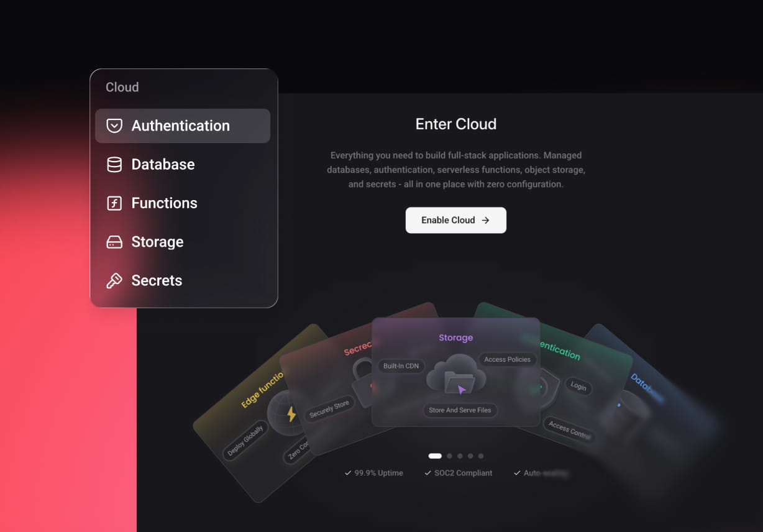The height and width of the screenshot is (532, 763).
Task: Go to the second carousel dot
Action: pos(450,456)
